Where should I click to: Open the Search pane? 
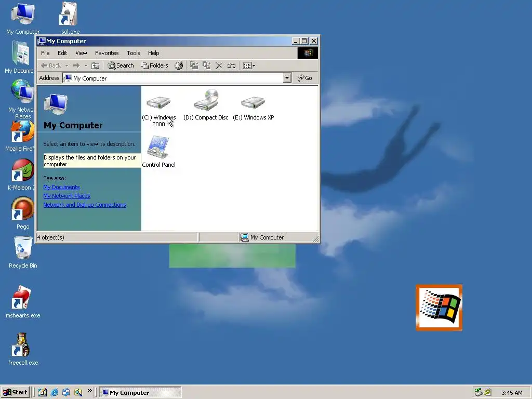(x=121, y=65)
